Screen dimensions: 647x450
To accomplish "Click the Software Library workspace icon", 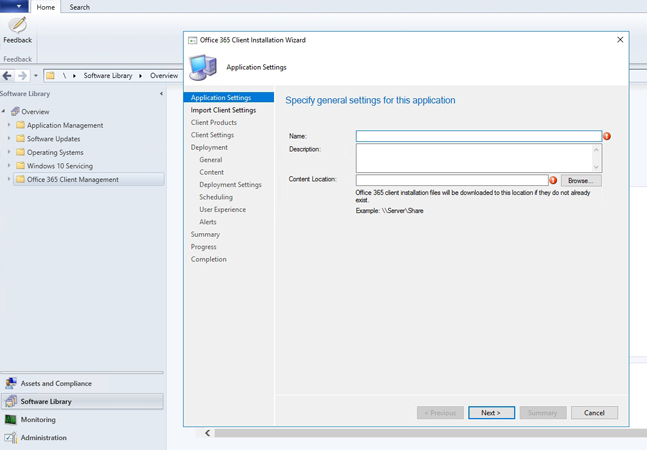I will click(11, 401).
